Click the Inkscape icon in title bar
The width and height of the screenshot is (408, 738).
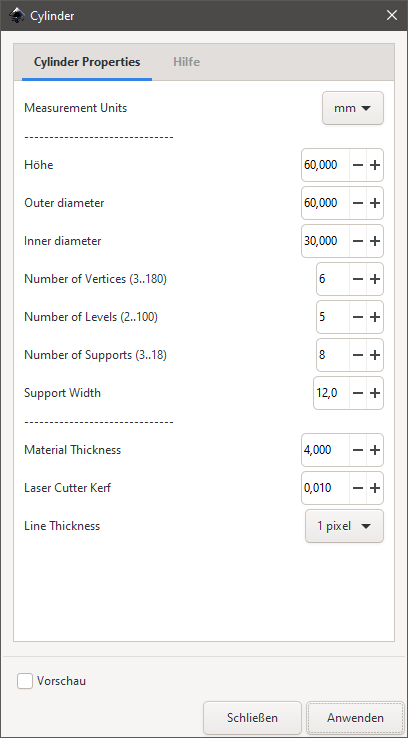[16, 16]
